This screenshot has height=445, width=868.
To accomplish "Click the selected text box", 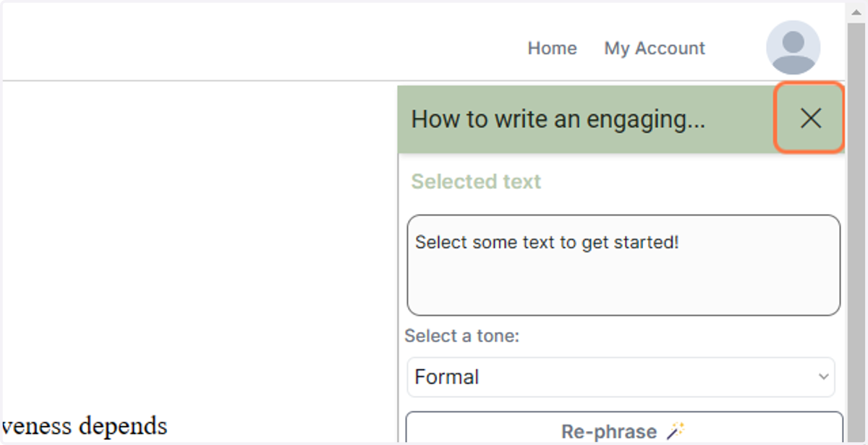I will tap(624, 265).
